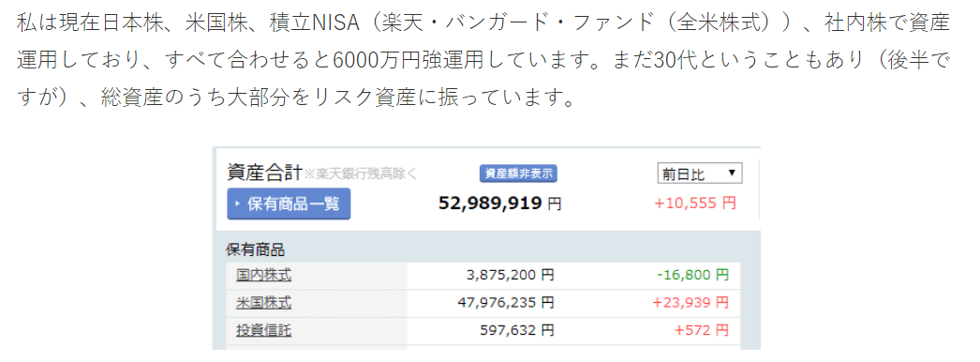
Task: Click the 資産合計 heading
Action: click(265, 173)
